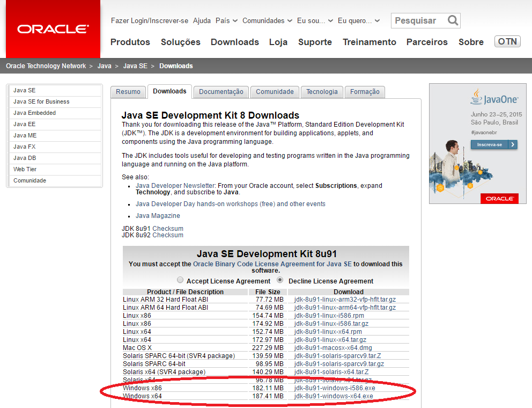
Task: Expand the Comunidades dropdown
Action: (267, 21)
